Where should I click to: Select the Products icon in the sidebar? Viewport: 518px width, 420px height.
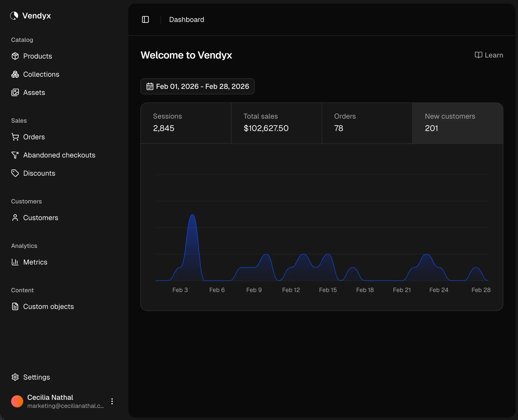point(15,56)
